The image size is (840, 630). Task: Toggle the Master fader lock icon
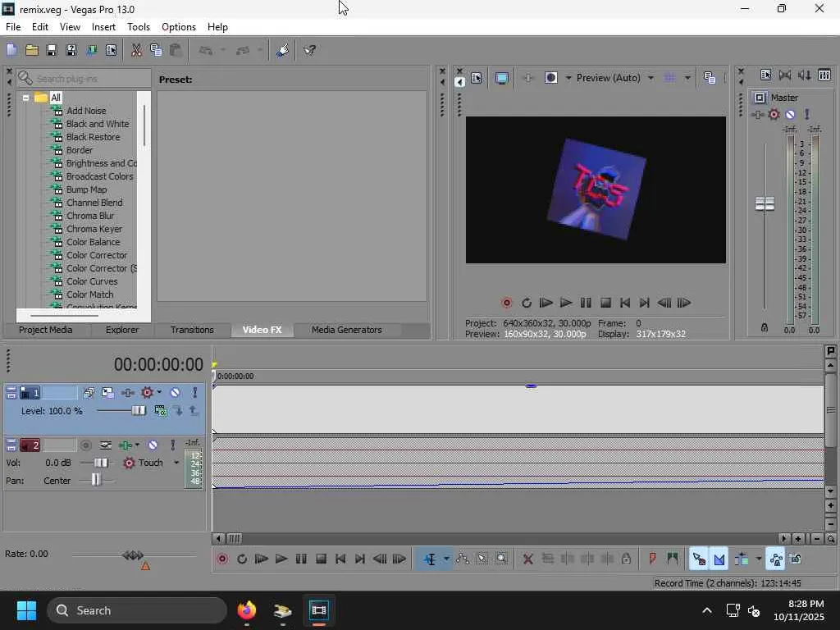[x=765, y=327]
